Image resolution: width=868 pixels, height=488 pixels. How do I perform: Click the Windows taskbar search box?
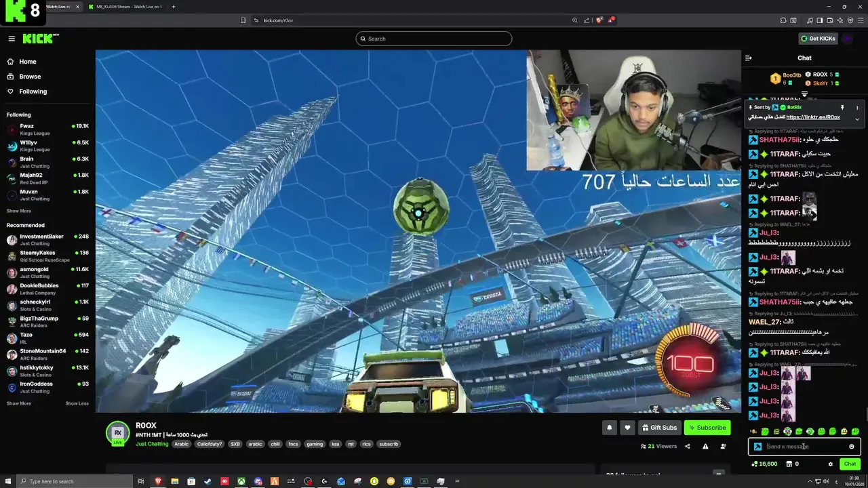[x=75, y=481]
